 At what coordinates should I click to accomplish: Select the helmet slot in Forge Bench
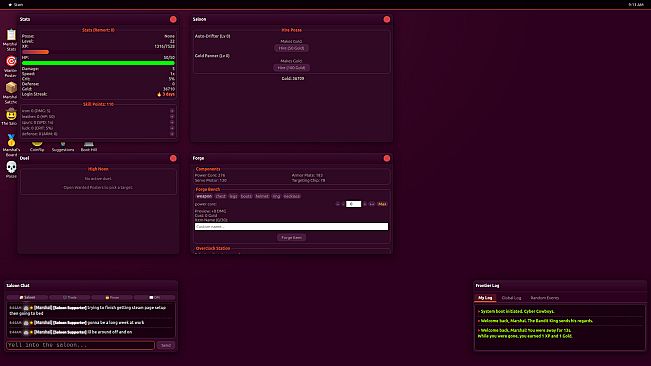pos(262,196)
